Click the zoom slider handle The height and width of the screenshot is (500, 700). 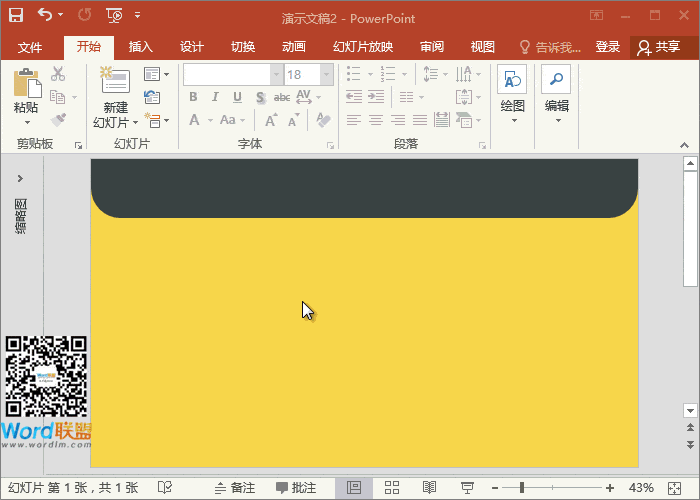tap(521, 487)
